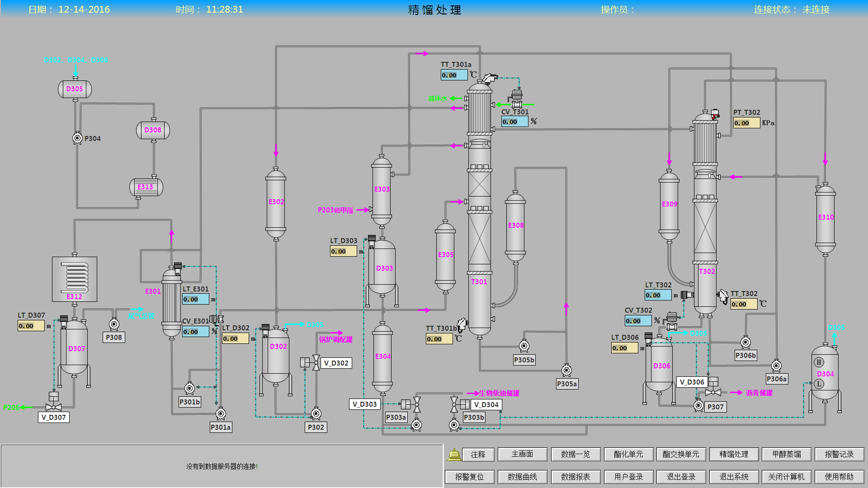The height and width of the screenshot is (488, 868).
Task: Click the alarm bell icon
Action: pyautogui.click(x=454, y=454)
